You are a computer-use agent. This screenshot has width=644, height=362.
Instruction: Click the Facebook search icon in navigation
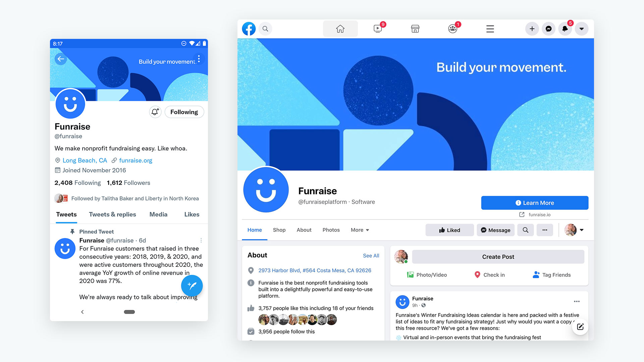click(266, 29)
